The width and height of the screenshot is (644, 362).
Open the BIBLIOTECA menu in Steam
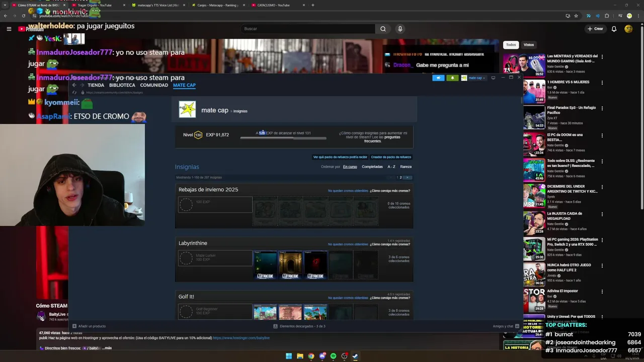tap(122, 85)
